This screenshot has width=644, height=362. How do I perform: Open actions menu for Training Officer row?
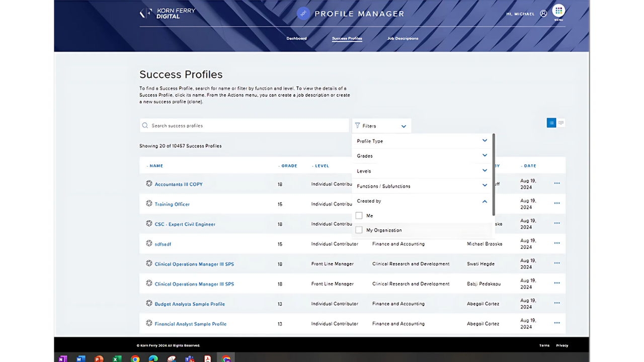pos(556,204)
